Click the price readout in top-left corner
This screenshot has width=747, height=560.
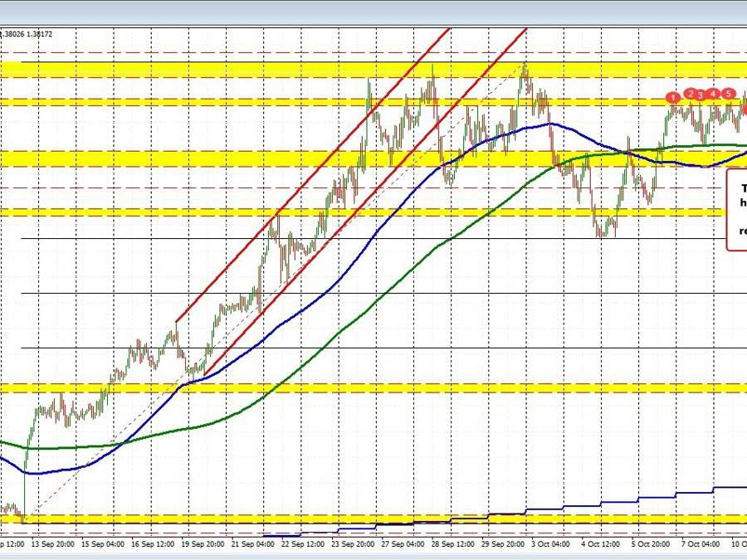27,34
